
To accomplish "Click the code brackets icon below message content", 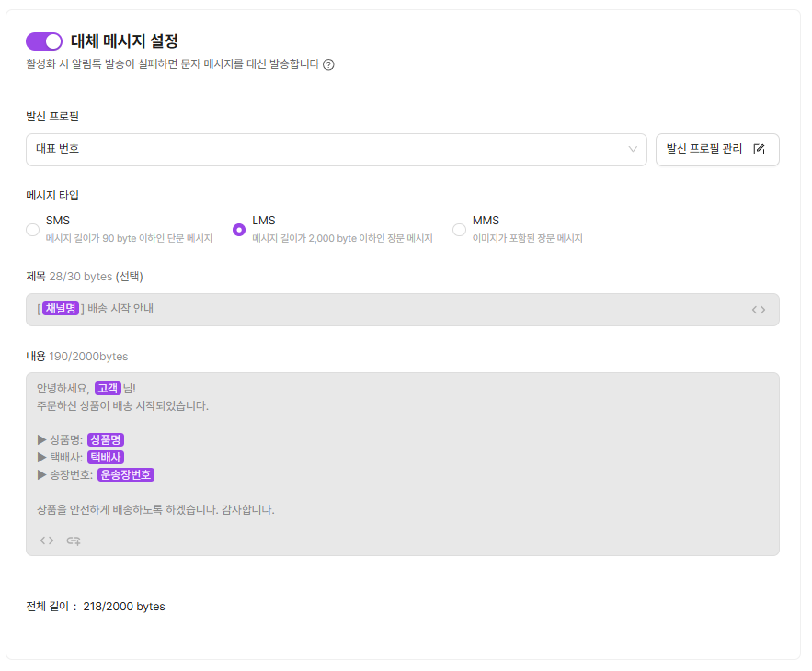I will click(x=47, y=540).
